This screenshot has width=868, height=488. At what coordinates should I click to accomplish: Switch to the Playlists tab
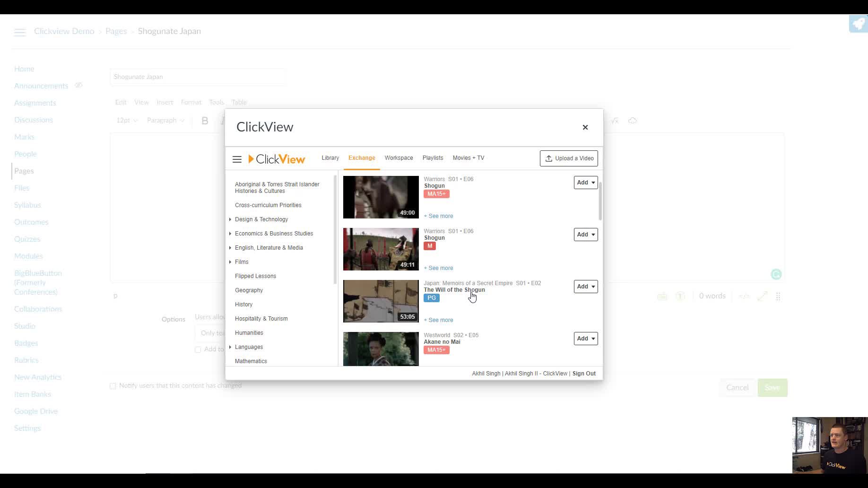[x=433, y=158]
